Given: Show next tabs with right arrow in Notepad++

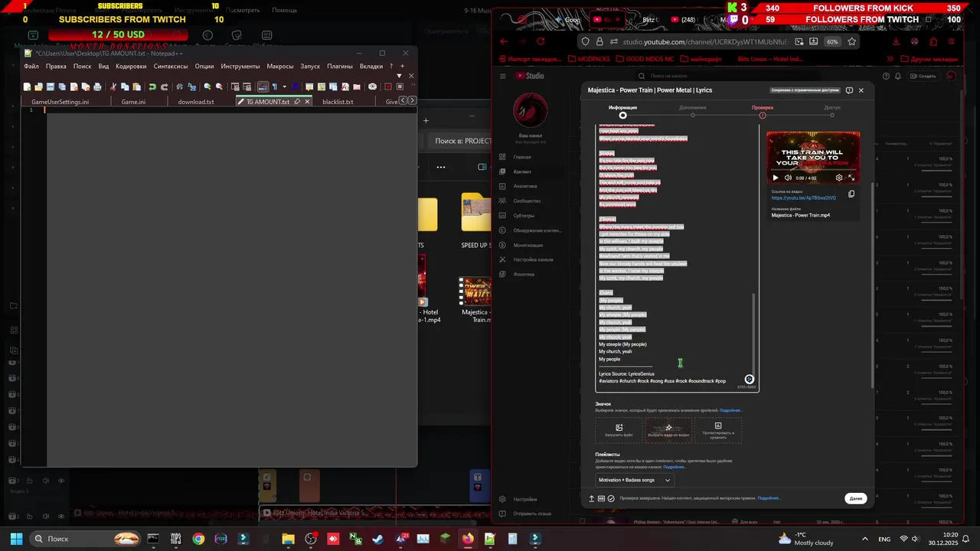Looking at the screenshot, I should tap(413, 100).
